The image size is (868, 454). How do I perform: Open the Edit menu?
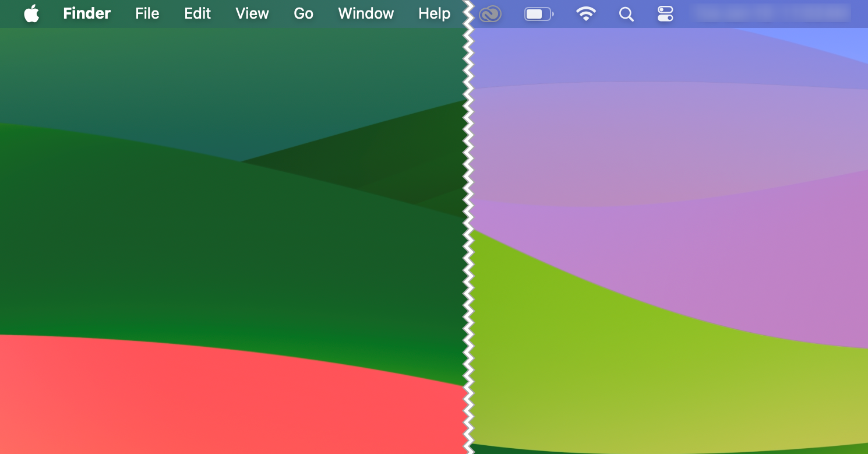tap(197, 13)
